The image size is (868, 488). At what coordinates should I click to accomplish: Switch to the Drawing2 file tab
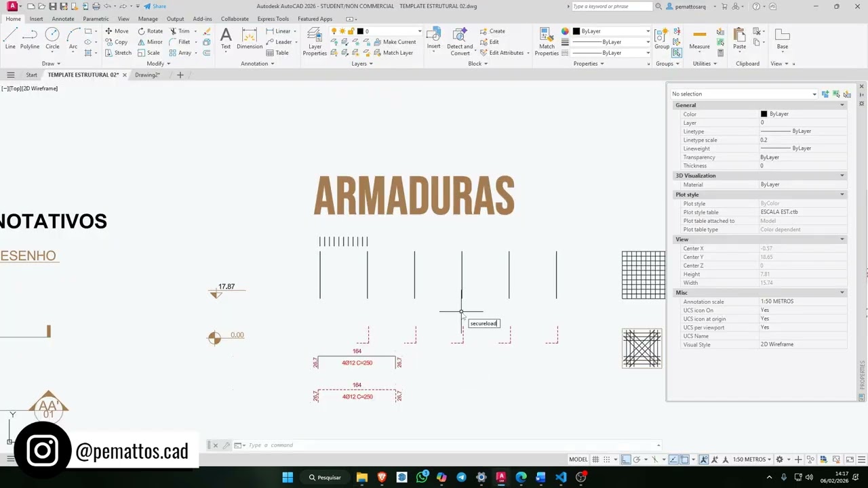pyautogui.click(x=146, y=75)
